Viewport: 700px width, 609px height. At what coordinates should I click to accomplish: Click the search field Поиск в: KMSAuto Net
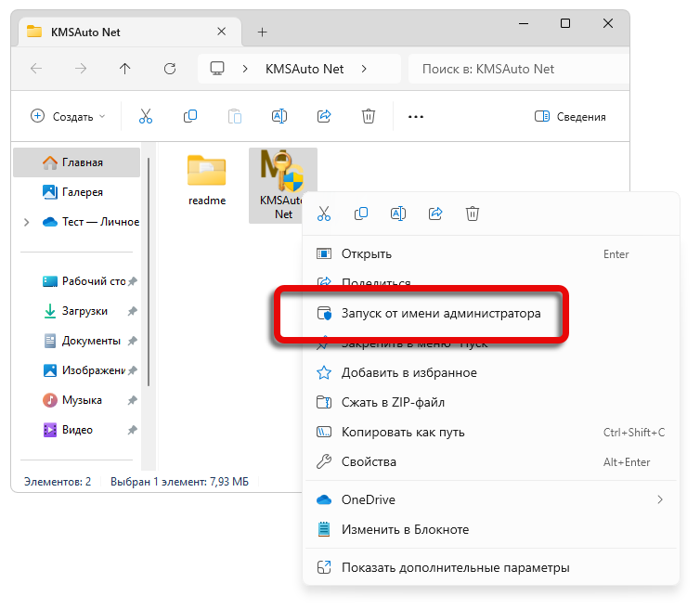click(515, 69)
